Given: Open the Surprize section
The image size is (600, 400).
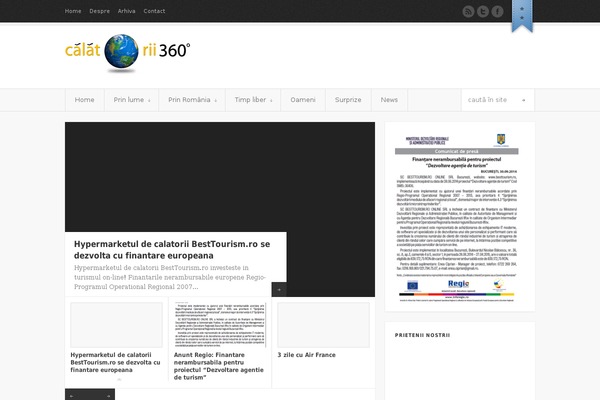Looking at the screenshot, I should click(348, 100).
